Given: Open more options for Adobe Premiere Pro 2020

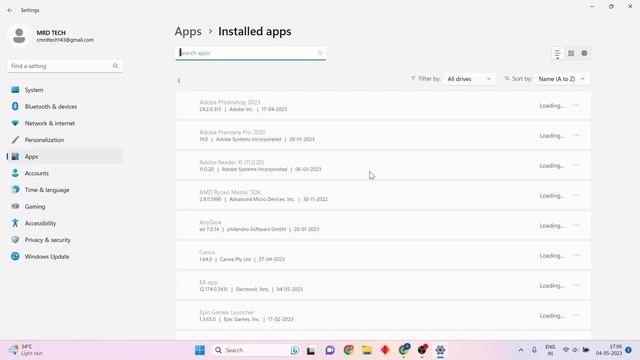Looking at the screenshot, I should point(576,136).
